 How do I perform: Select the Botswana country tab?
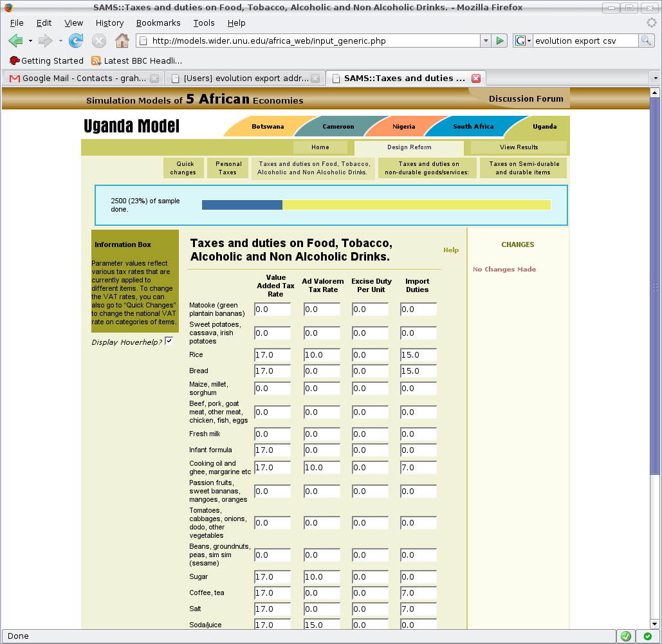click(267, 127)
